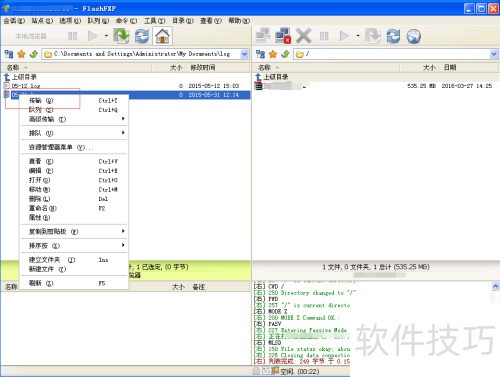Click the remote pane transfer queue icon
Viewport: 500px width, 377px height.
point(373,36)
